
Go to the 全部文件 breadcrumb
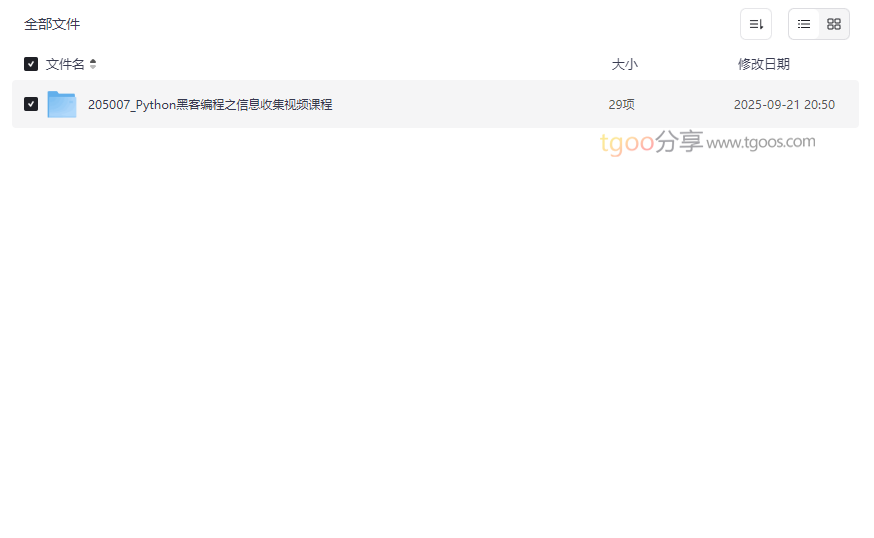coord(52,24)
